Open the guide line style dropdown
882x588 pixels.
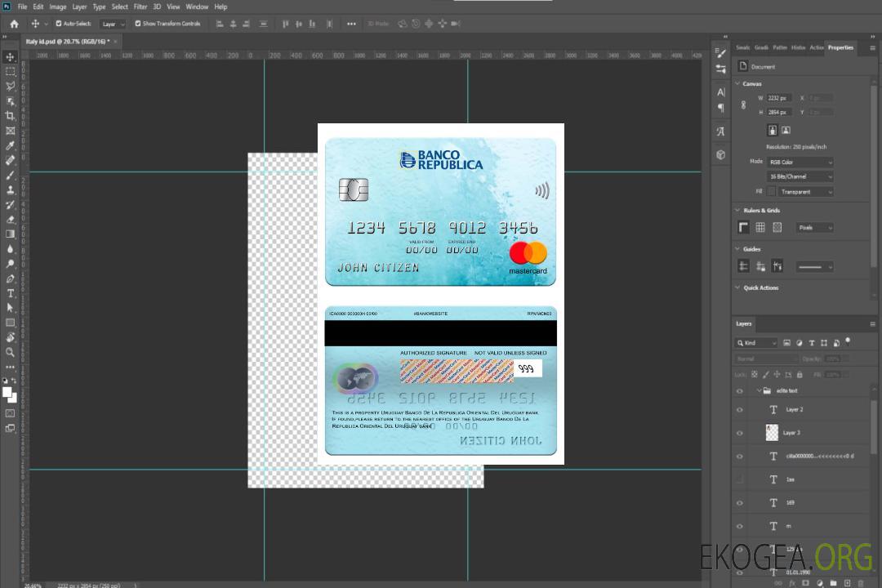click(x=814, y=267)
